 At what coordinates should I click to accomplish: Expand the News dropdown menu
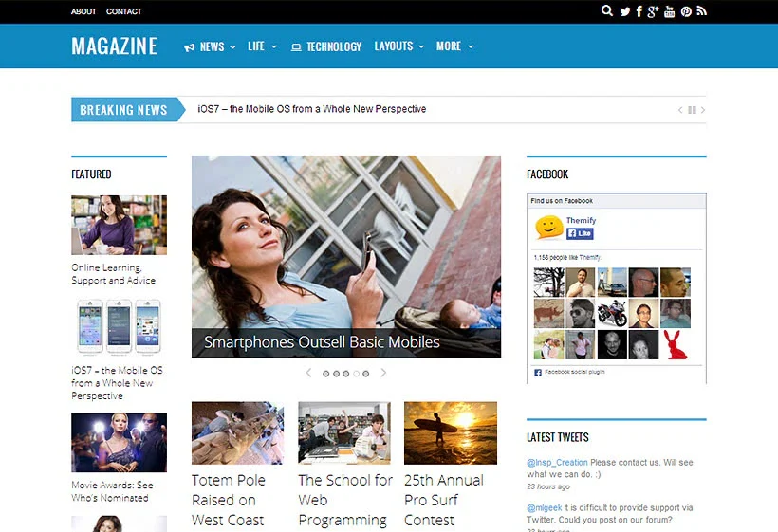(x=211, y=46)
